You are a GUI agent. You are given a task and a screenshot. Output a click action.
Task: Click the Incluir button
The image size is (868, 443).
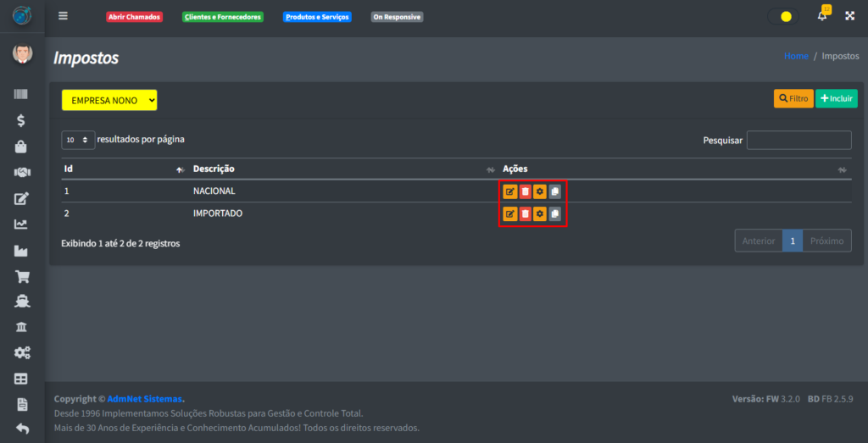pos(836,98)
